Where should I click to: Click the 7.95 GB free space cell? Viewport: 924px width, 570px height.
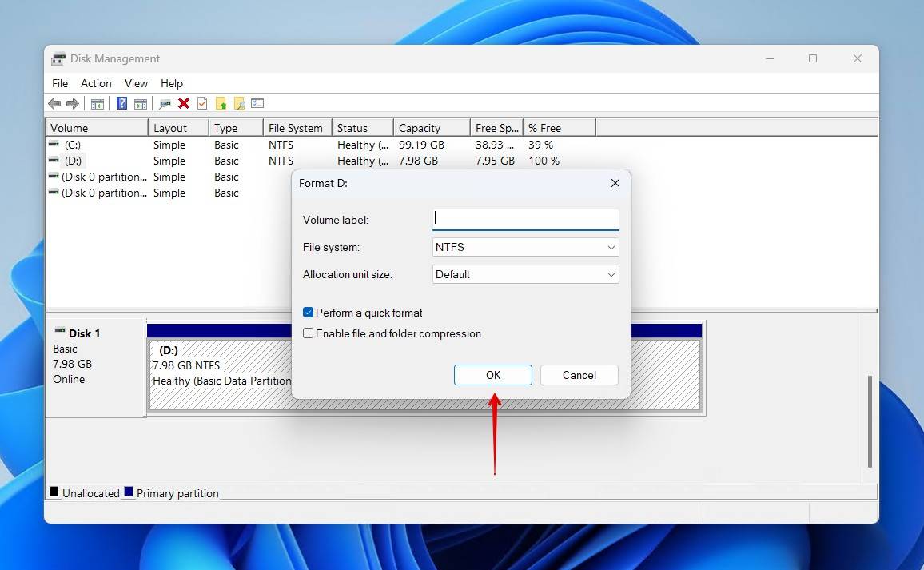point(495,161)
